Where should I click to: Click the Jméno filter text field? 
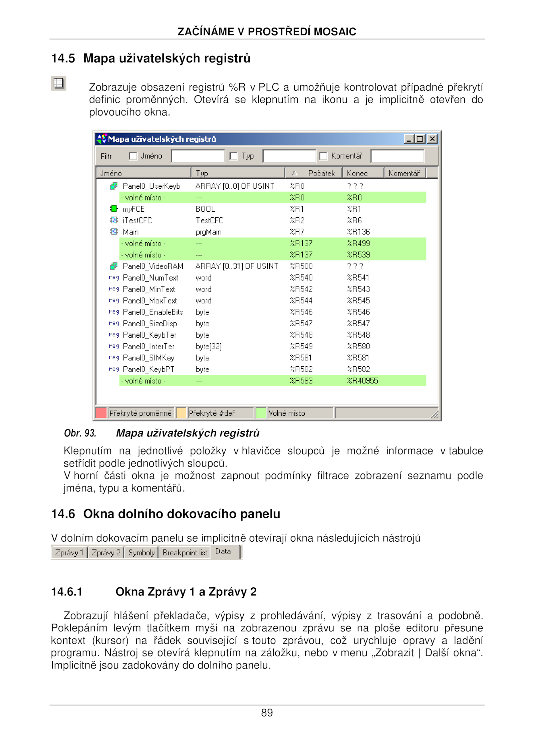tap(198, 156)
